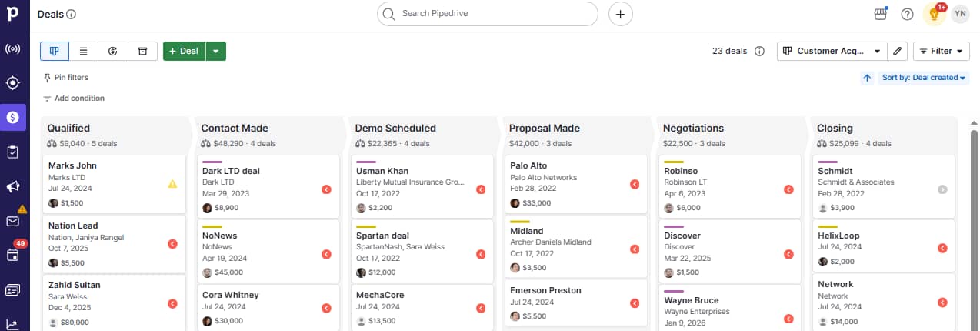
Task: Click the Pipedrive logo icon
Action: point(13,15)
